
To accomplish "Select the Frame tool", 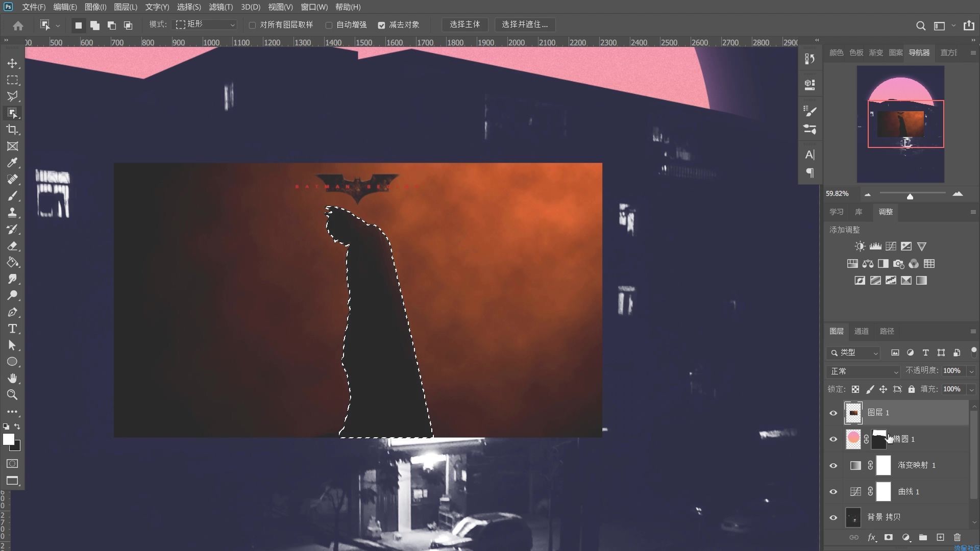I will pyautogui.click(x=12, y=146).
